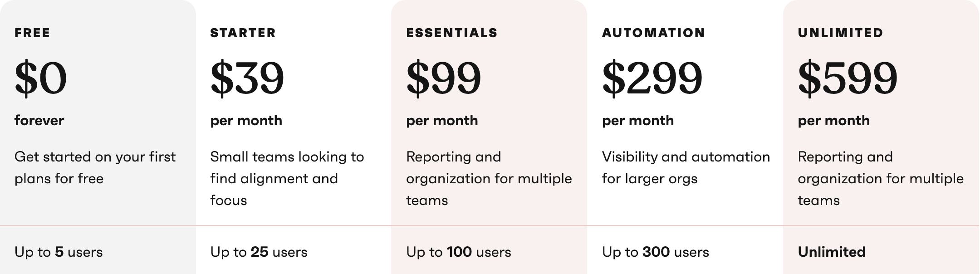Click the $99 price

tap(444, 78)
